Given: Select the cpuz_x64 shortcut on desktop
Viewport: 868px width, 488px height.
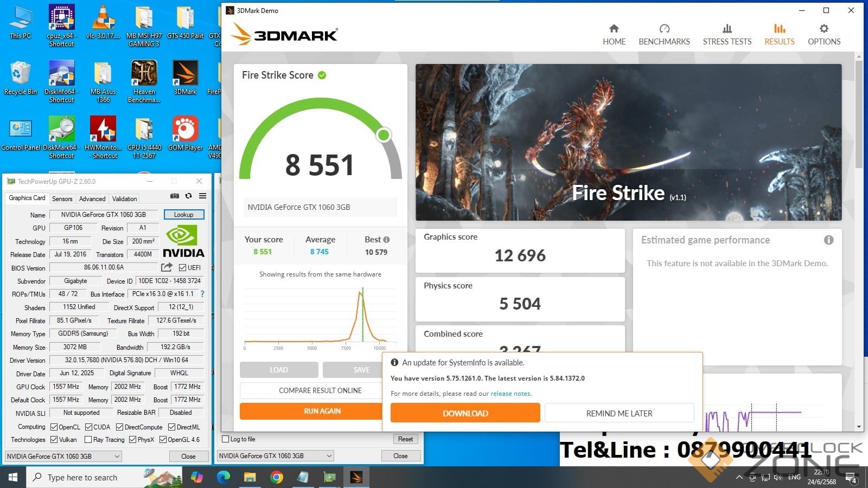Looking at the screenshot, I should point(61,25).
